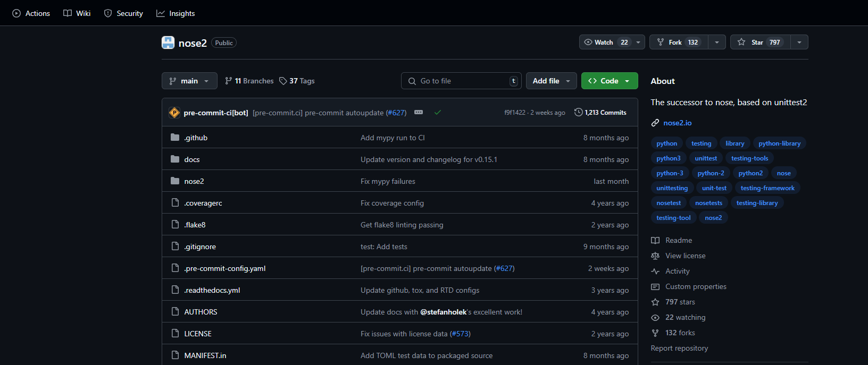Click the .readthedocs.yml file icon
Image resolution: width=868 pixels, height=365 pixels.
[175, 290]
